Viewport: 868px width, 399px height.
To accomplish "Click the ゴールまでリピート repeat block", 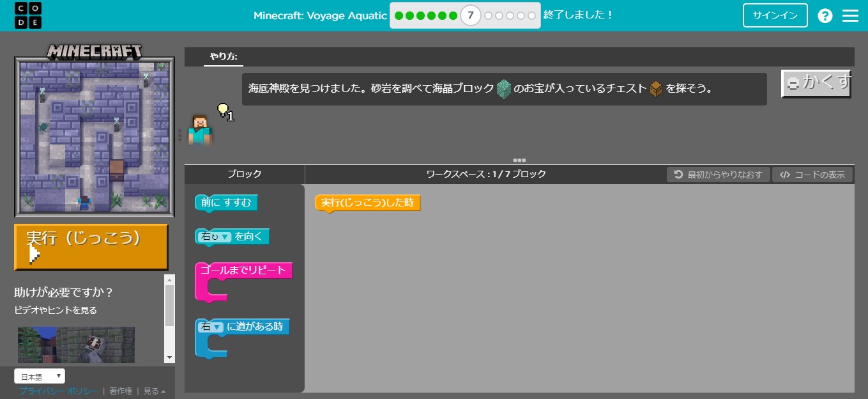I will 243,270.
